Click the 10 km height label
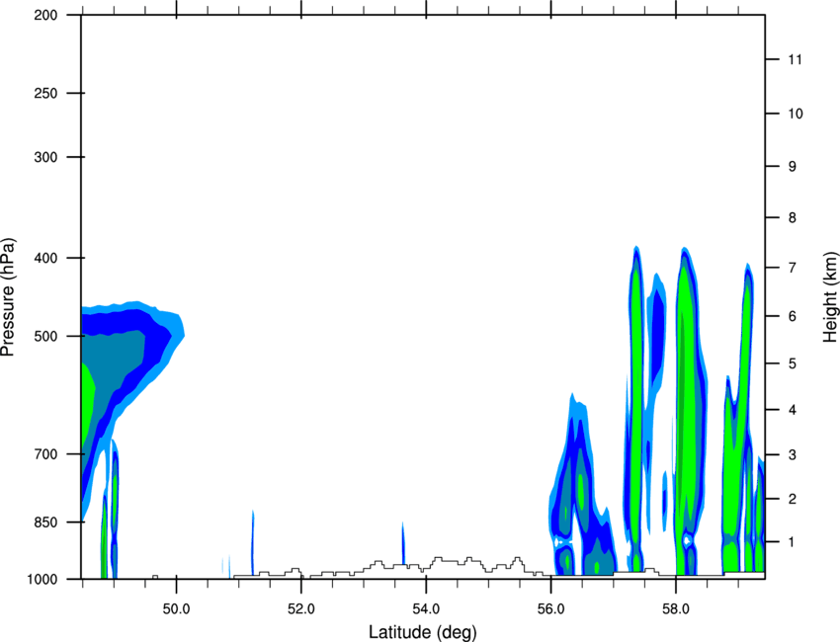The height and width of the screenshot is (642, 840). (796, 114)
